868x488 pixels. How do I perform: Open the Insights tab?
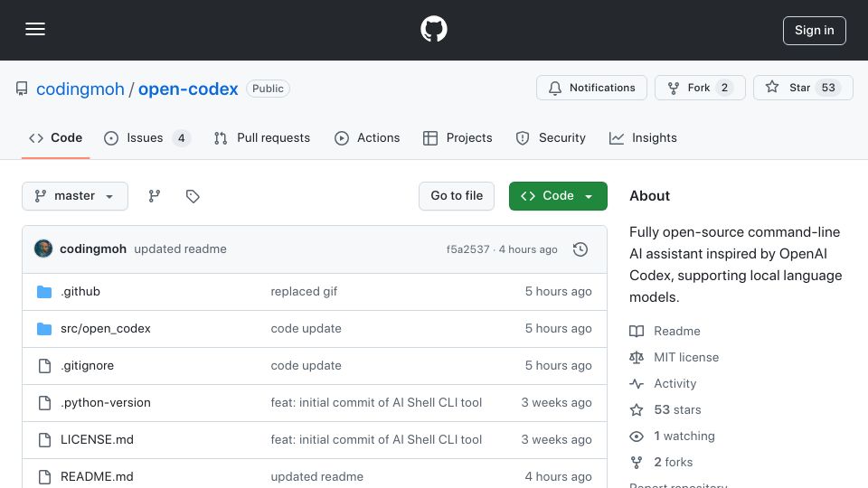pyautogui.click(x=643, y=137)
